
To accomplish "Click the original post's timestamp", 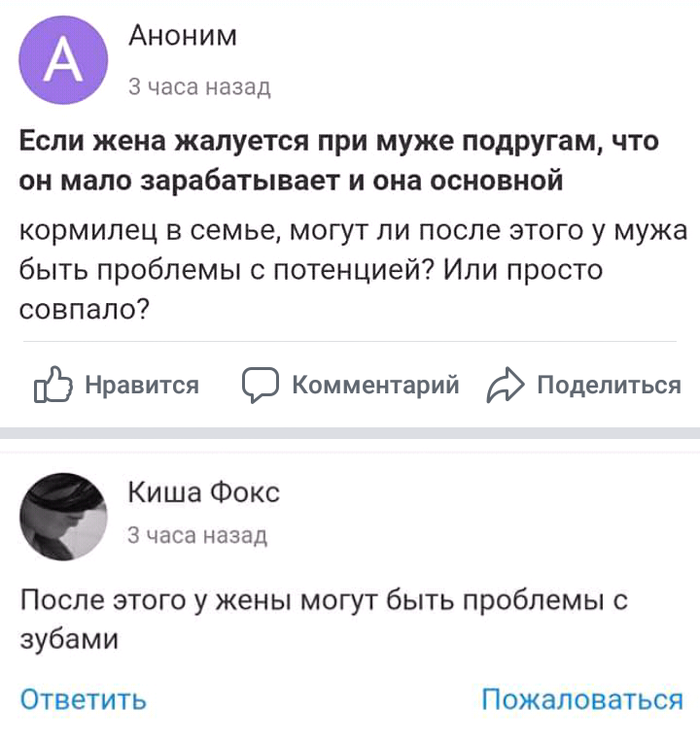I will pos(199,88).
